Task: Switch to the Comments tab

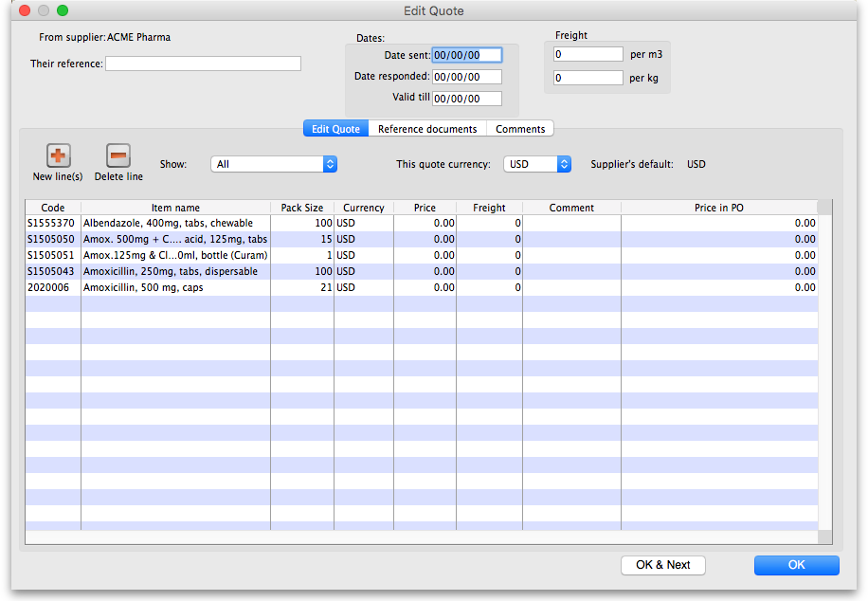Action: pos(520,129)
